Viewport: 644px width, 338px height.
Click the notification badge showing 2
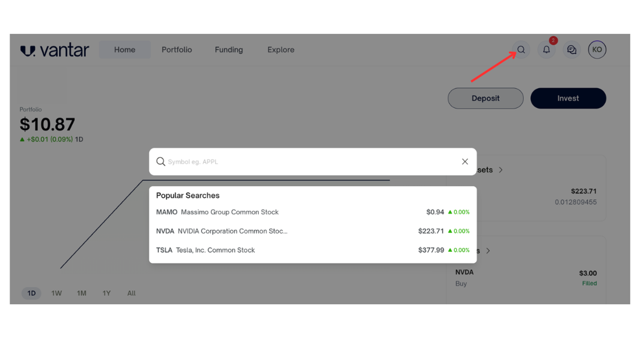pyautogui.click(x=553, y=40)
